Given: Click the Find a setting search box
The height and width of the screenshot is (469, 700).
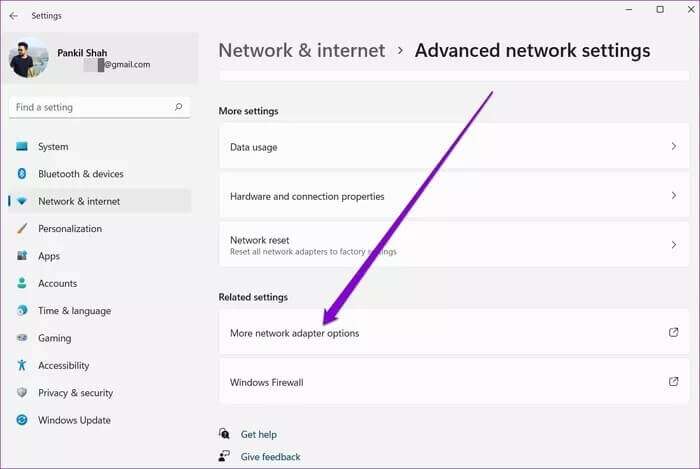Looking at the screenshot, I should click(x=90, y=107).
